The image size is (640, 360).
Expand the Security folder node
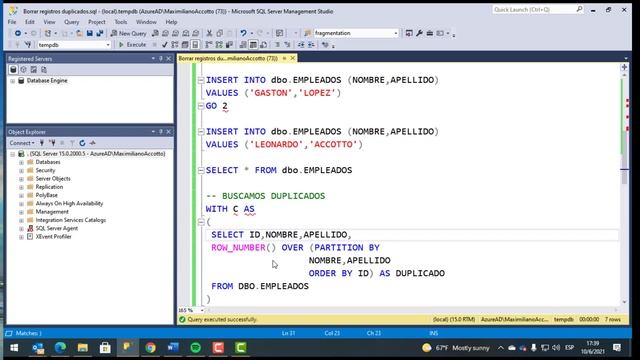[21, 171]
